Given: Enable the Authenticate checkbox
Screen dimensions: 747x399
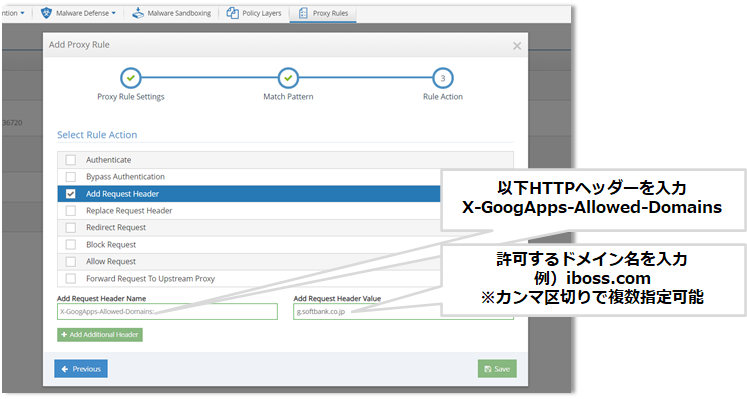Looking at the screenshot, I should 71,160.
